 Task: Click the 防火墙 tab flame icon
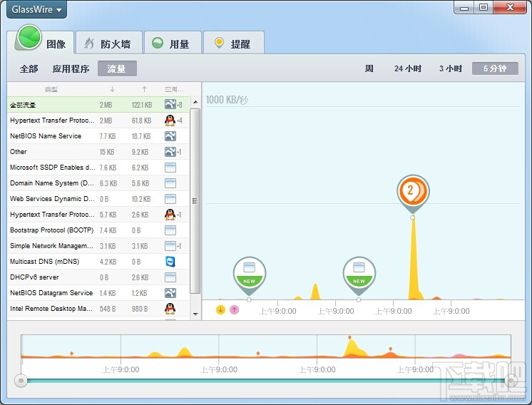pos(89,43)
